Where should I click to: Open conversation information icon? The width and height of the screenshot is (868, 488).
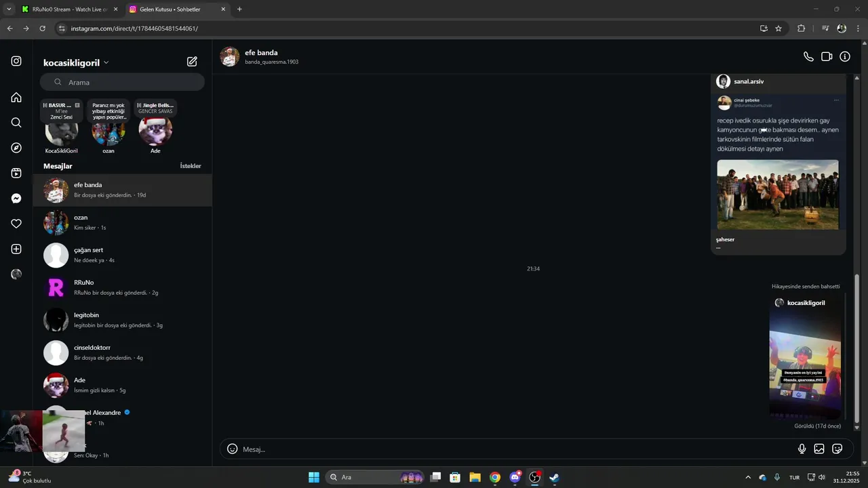(x=845, y=57)
